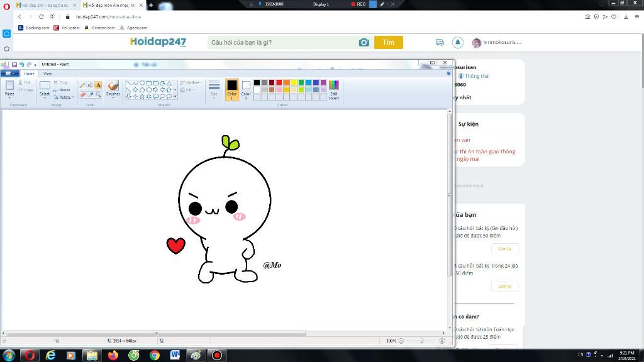Open Opera downloads icon
Viewport: 644px width, 362px height.
pos(626,17)
